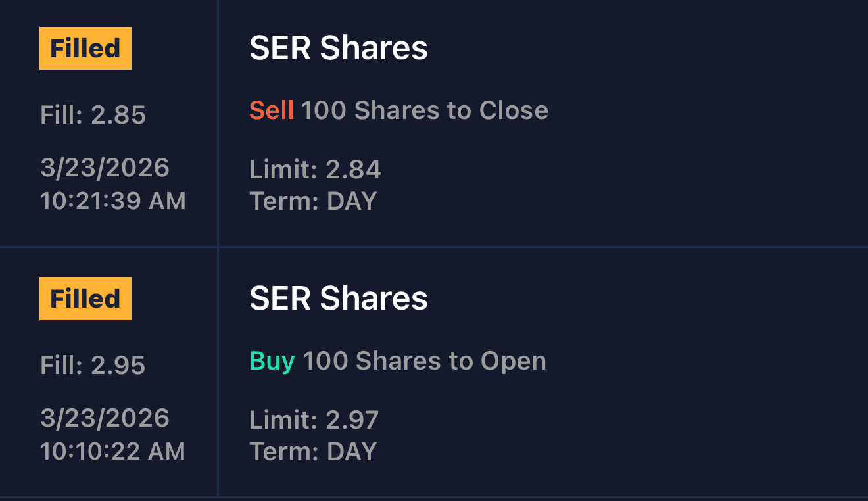Image resolution: width=868 pixels, height=501 pixels.
Task: Click the 3/23/2026 date on sell order
Action: (105, 168)
